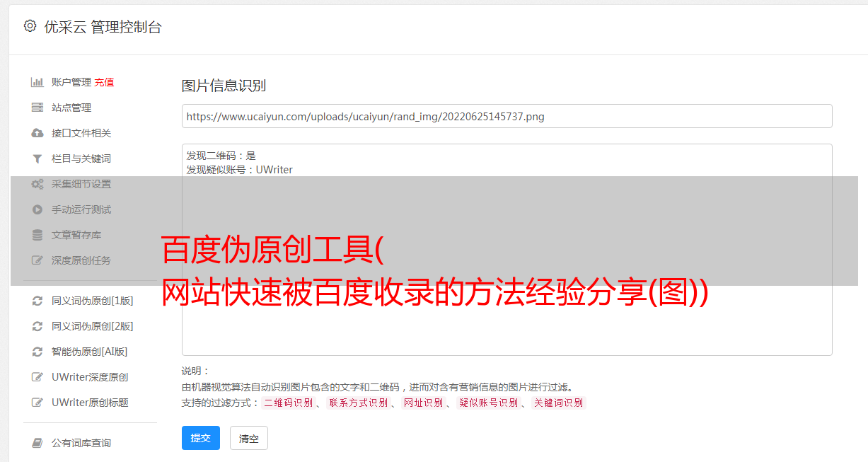
Task: Click the 图片信息识别 heading
Action: pyautogui.click(x=224, y=86)
